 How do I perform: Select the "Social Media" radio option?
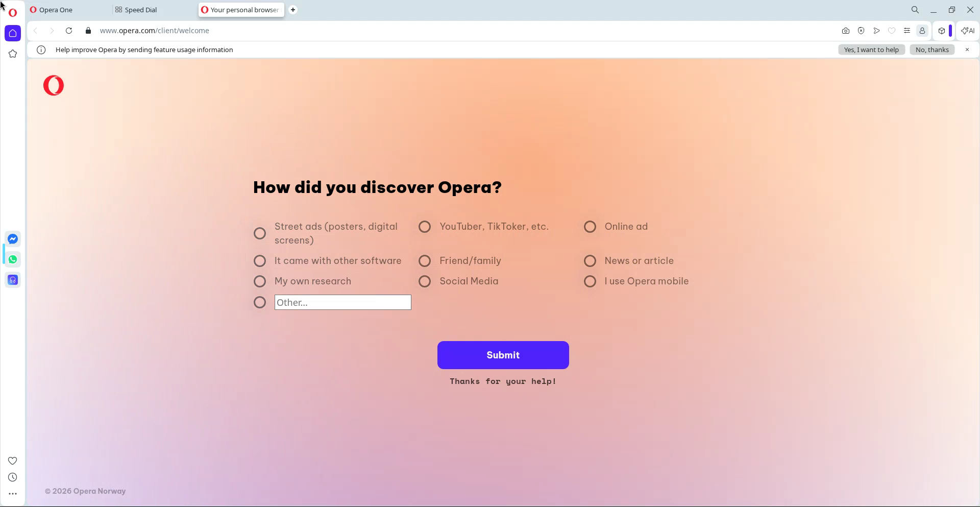click(425, 281)
